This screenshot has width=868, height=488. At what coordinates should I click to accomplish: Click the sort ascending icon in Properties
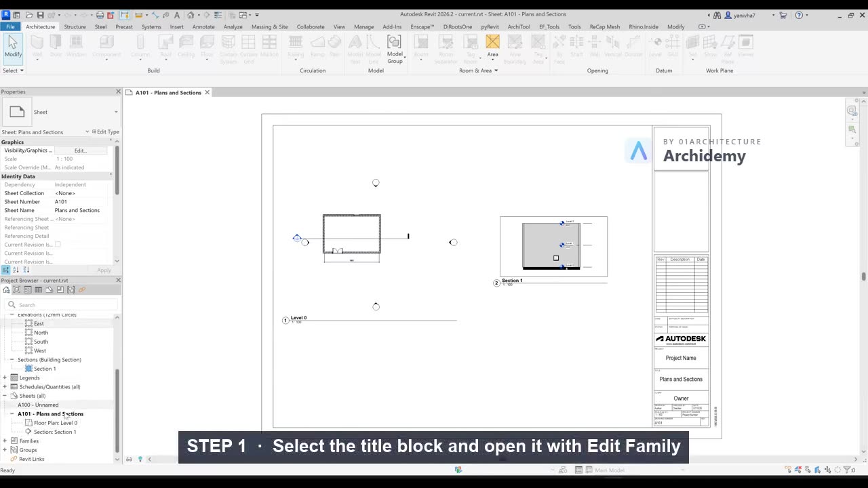pyautogui.click(x=16, y=270)
